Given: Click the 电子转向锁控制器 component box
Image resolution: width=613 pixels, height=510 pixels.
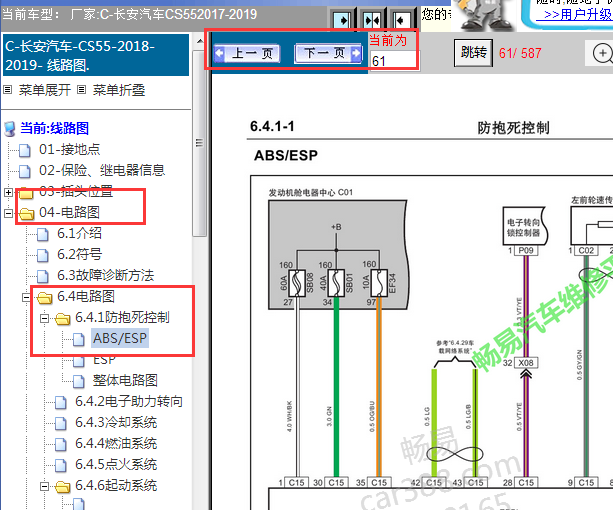Looking at the screenshot, I should click(525, 227).
